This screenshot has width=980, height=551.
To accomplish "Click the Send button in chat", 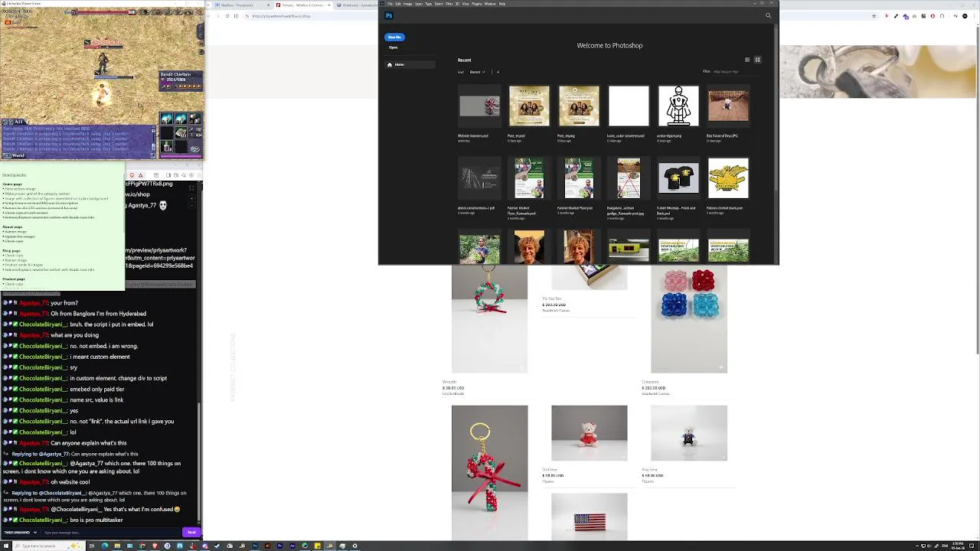I will click(191, 532).
